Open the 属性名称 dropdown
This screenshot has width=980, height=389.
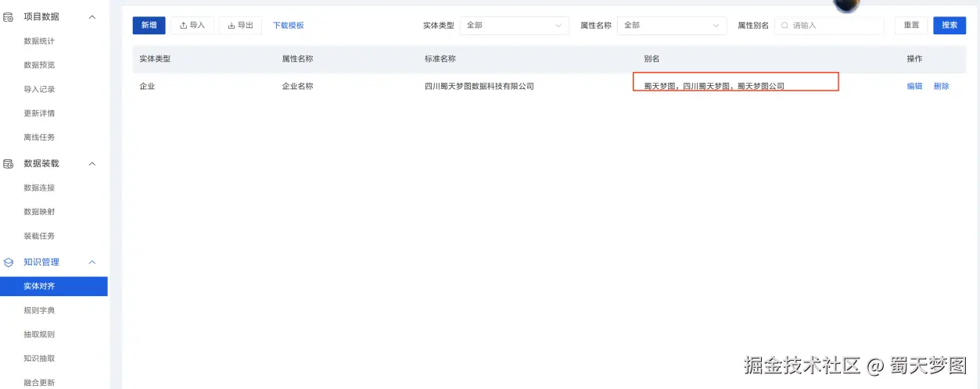672,26
